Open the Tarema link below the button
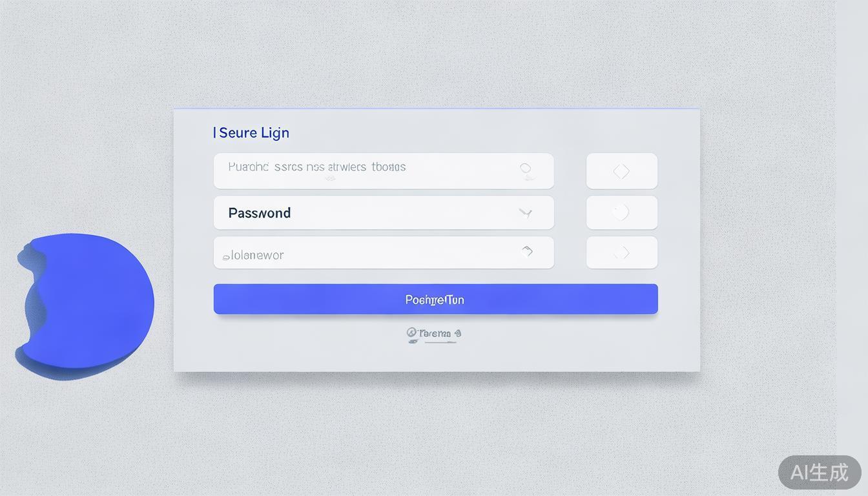 (435, 333)
